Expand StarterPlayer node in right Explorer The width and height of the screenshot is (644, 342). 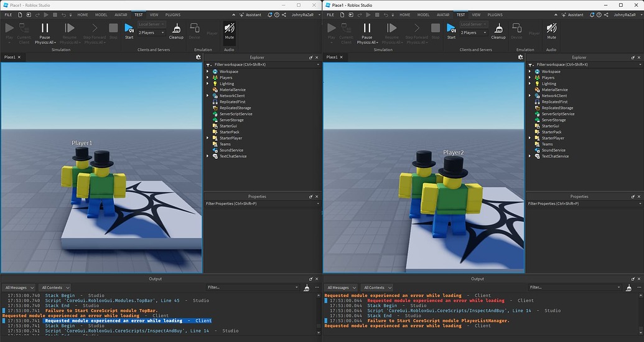[x=530, y=138]
